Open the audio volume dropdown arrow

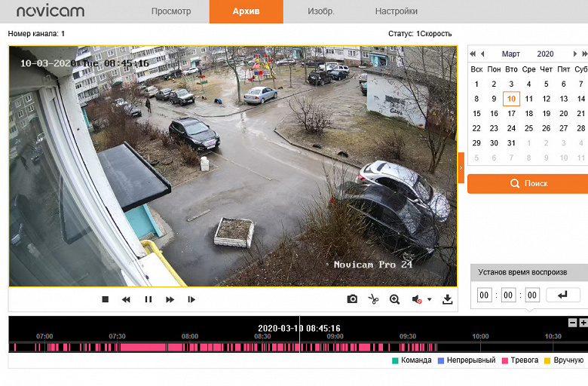pyautogui.click(x=430, y=299)
